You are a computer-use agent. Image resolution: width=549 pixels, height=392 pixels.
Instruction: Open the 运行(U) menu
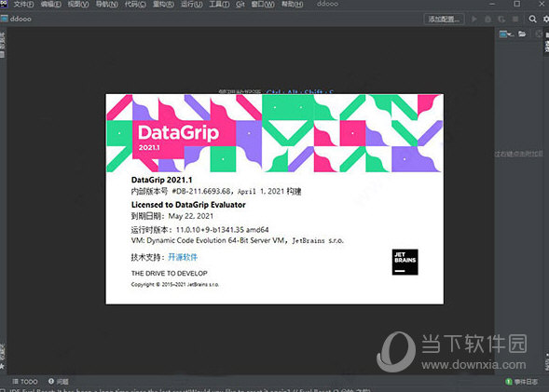click(191, 5)
